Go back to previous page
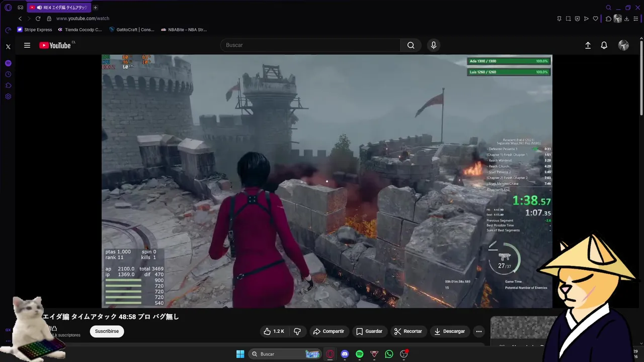 click(20, 19)
